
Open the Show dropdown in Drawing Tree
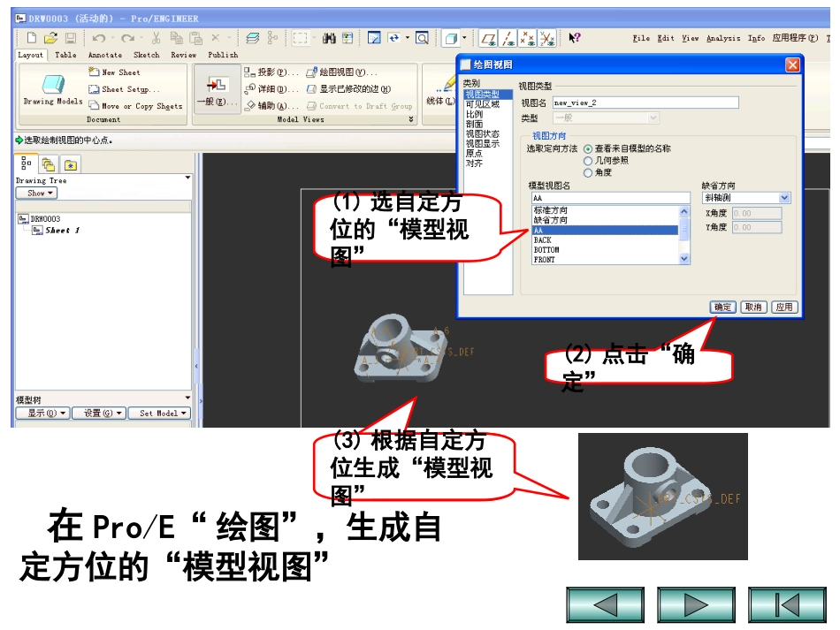point(36,193)
